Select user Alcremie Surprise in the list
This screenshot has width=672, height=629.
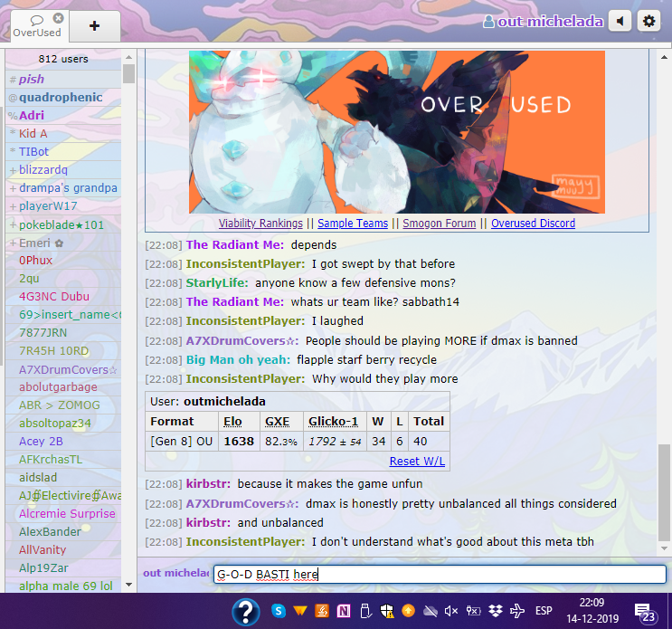tap(63, 514)
